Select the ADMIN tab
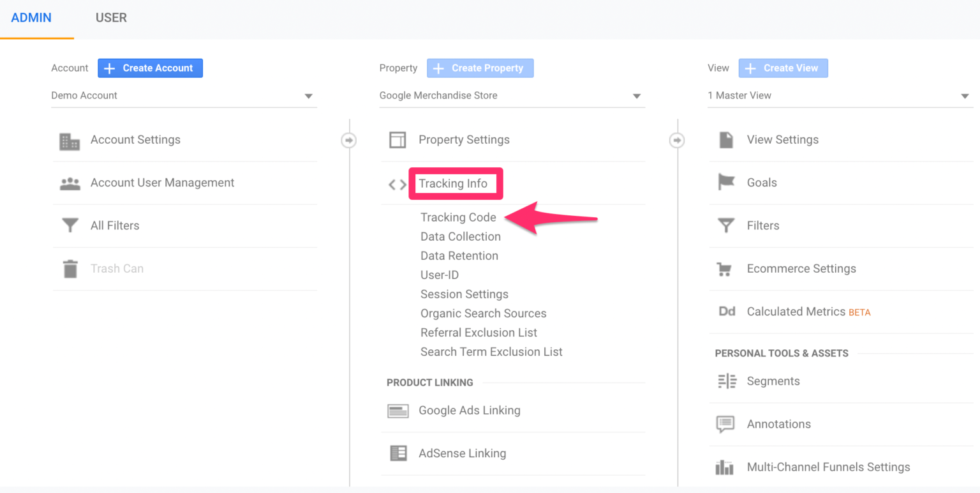Viewport: 980px width, 493px height. point(31,18)
